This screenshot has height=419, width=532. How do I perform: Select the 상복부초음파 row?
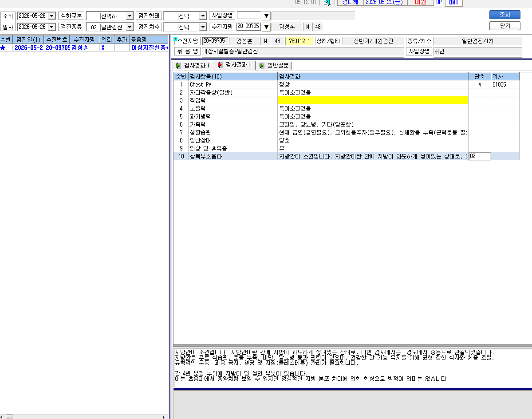(x=346, y=156)
